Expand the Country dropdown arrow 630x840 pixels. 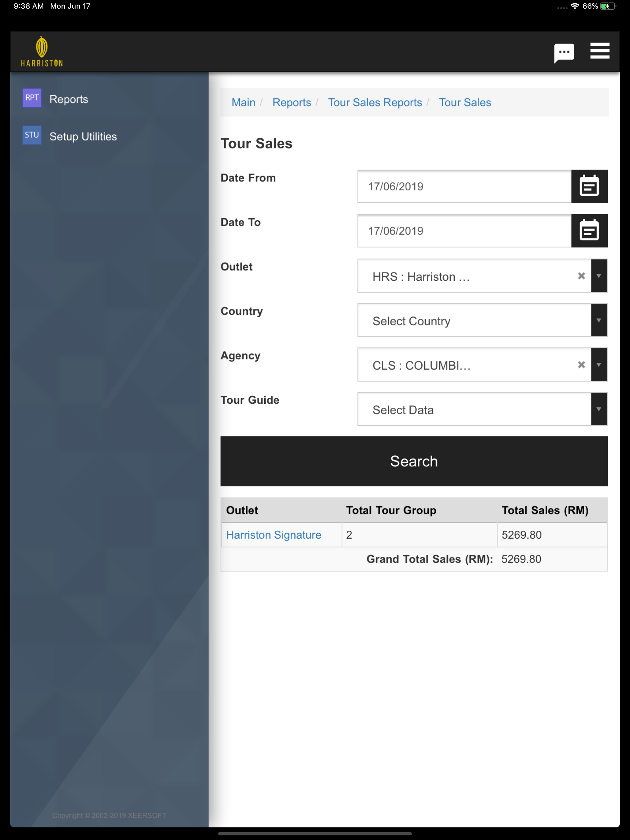(x=599, y=320)
